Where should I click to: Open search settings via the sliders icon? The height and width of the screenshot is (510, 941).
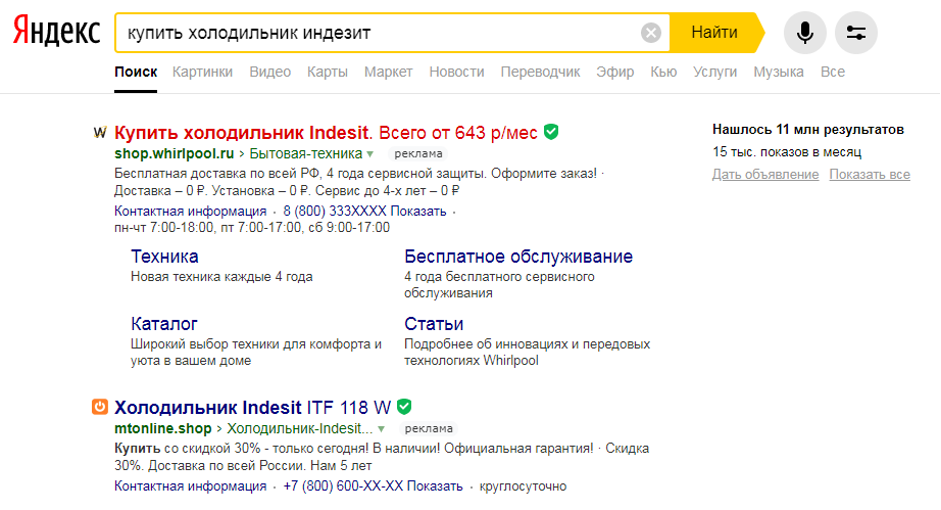[856, 32]
